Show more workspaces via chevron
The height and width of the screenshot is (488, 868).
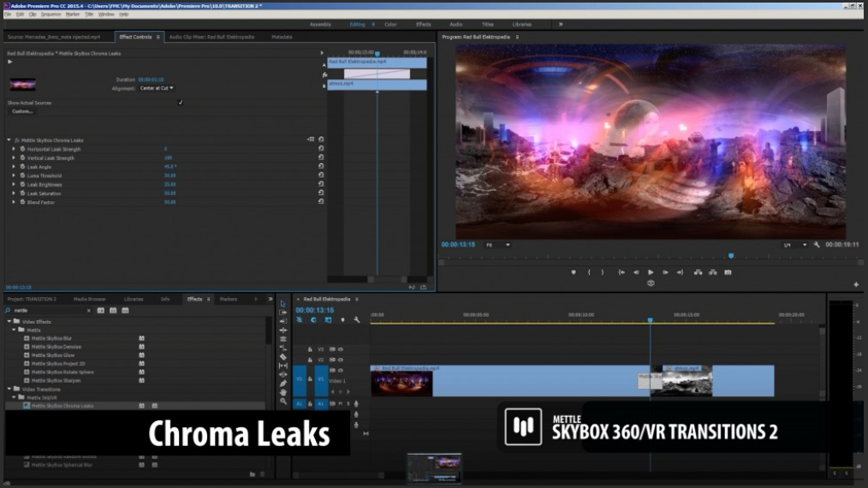[561, 24]
